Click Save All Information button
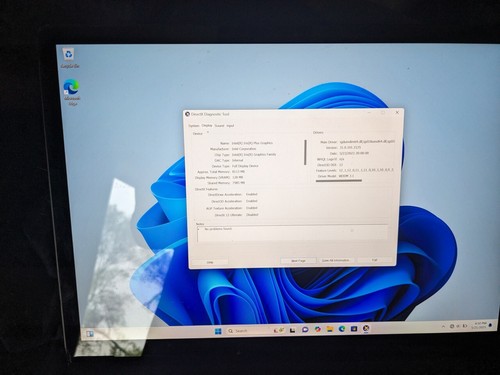Viewport: 500px width, 375px height. (x=336, y=260)
